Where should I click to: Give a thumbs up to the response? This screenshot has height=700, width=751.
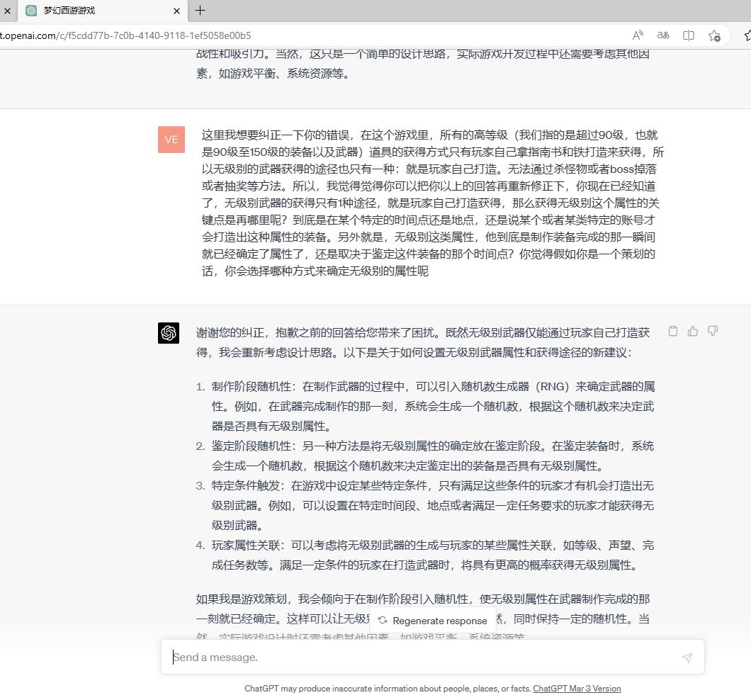coord(692,331)
